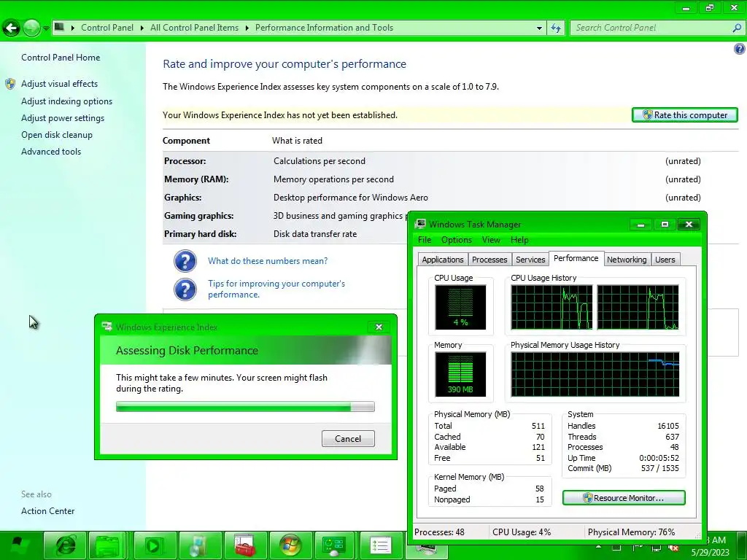Open the Start menu orb
Viewport: 747px width, 560px height.
tap(18, 545)
